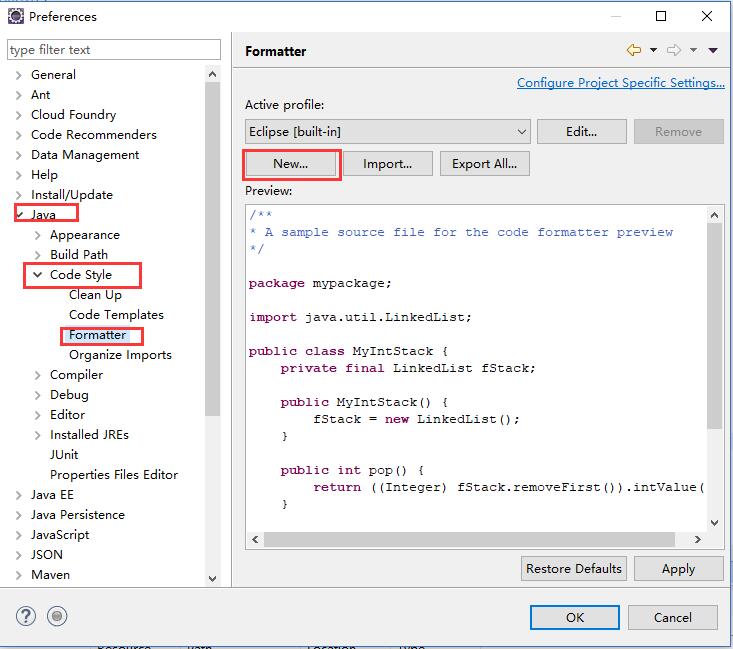The height and width of the screenshot is (649, 733).
Task: Close the Preferences window
Action: (x=707, y=16)
